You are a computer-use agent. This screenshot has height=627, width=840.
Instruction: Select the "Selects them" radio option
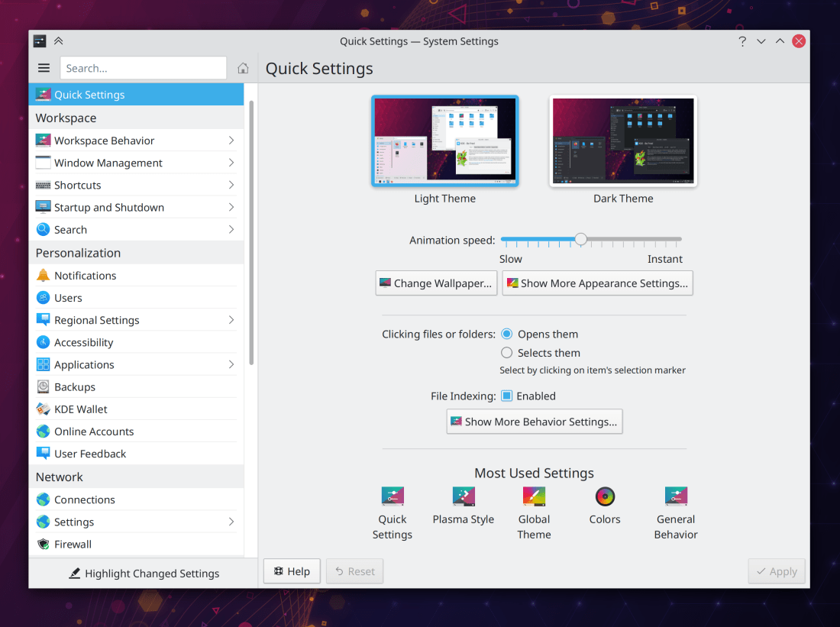coord(506,353)
